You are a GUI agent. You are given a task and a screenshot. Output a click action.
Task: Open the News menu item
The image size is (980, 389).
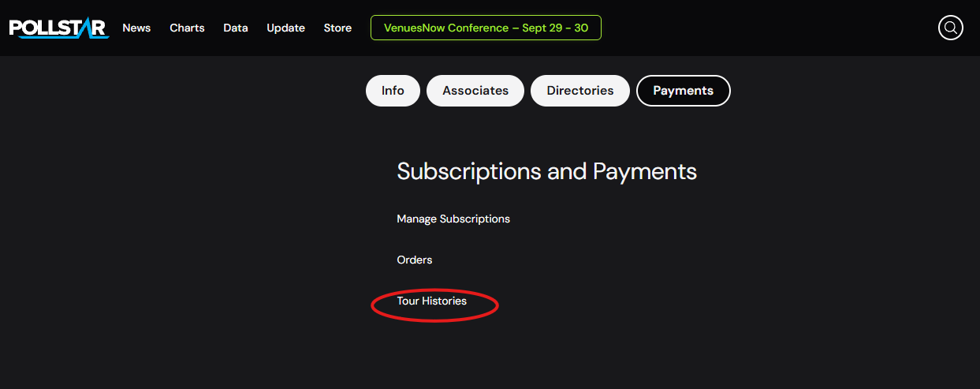136,28
